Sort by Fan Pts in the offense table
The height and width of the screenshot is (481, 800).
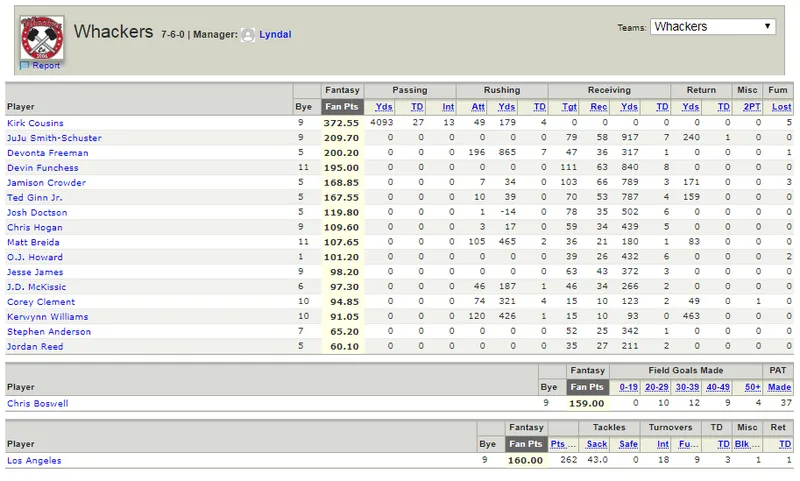342,107
